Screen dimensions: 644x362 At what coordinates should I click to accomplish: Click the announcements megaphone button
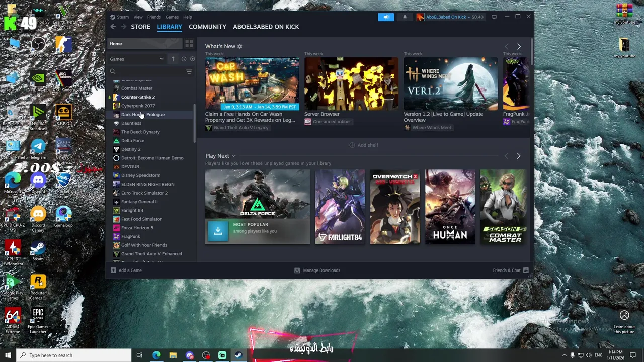tap(386, 17)
